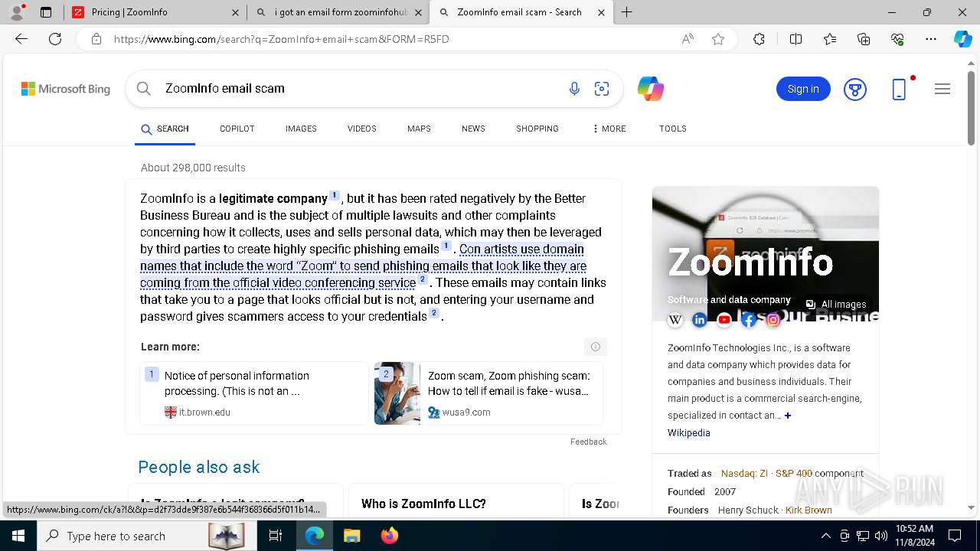Open Favorites list icon
This screenshot has width=980, height=551.
click(830, 39)
